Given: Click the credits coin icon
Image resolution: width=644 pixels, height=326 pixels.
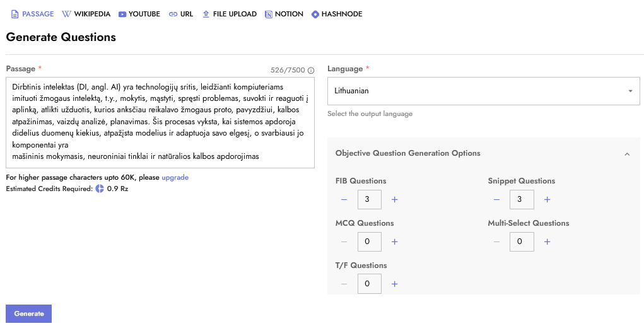Looking at the screenshot, I should [100, 189].
